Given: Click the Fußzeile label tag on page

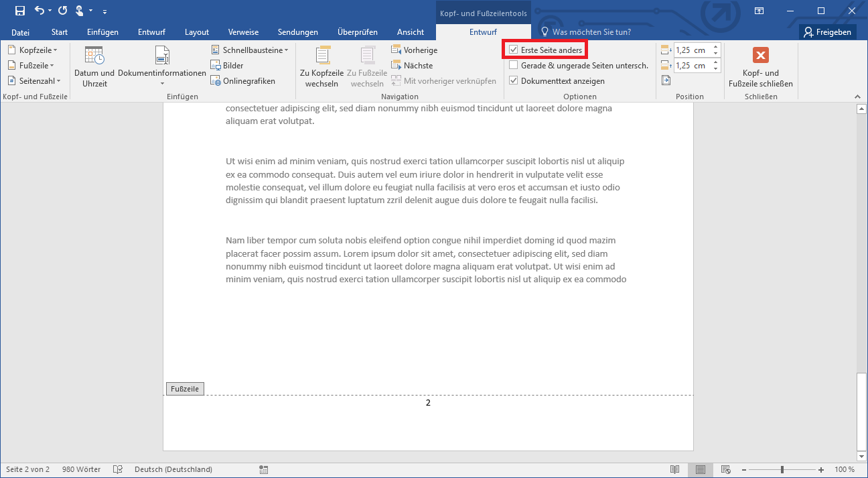Looking at the screenshot, I should coord(185,389).
